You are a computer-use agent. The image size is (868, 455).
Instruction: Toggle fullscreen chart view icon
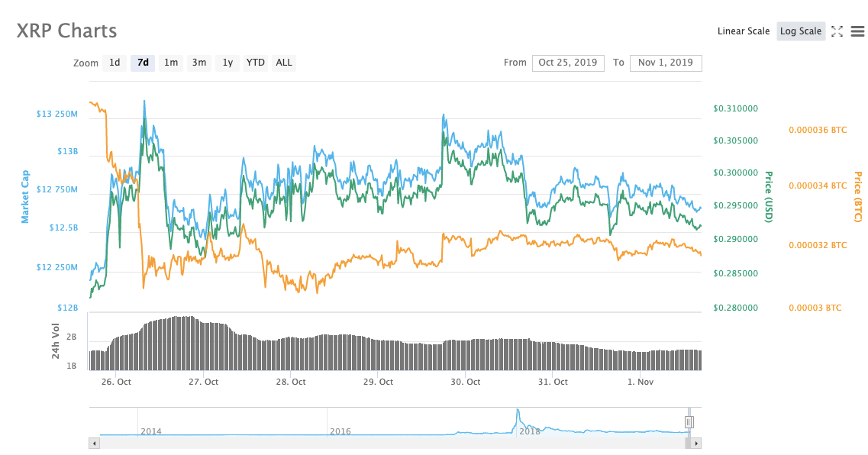coord(837,31)
